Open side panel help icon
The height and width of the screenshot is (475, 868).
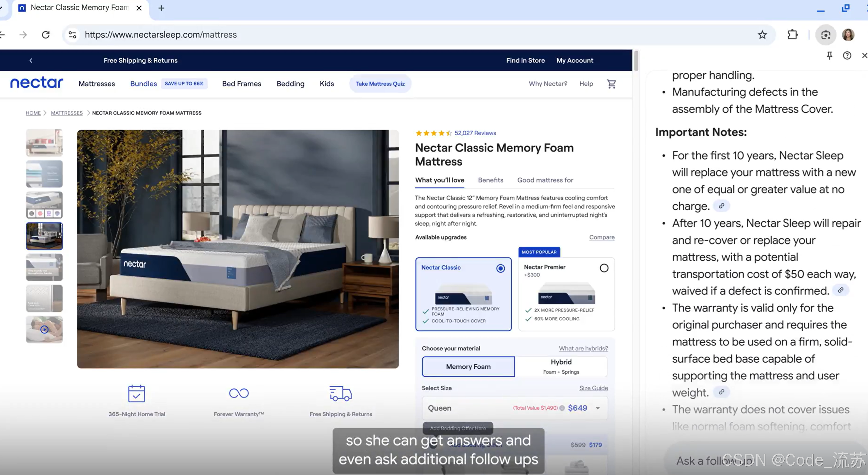point(847,55)
